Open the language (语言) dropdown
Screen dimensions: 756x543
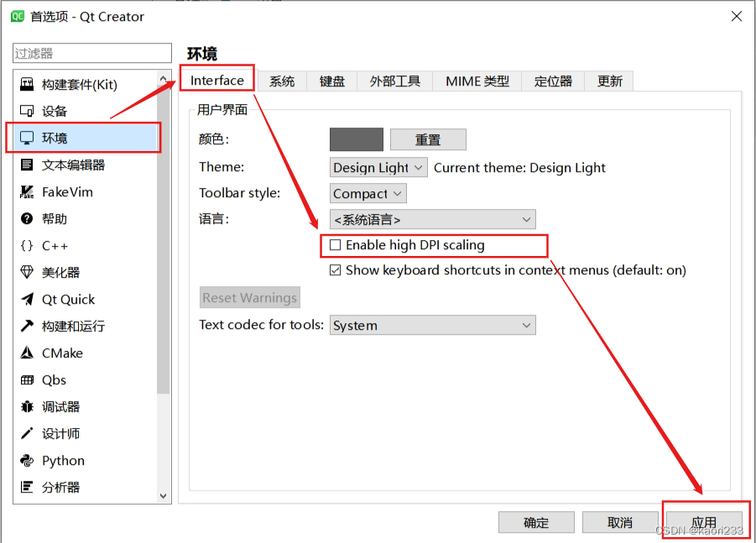(432, 219)
